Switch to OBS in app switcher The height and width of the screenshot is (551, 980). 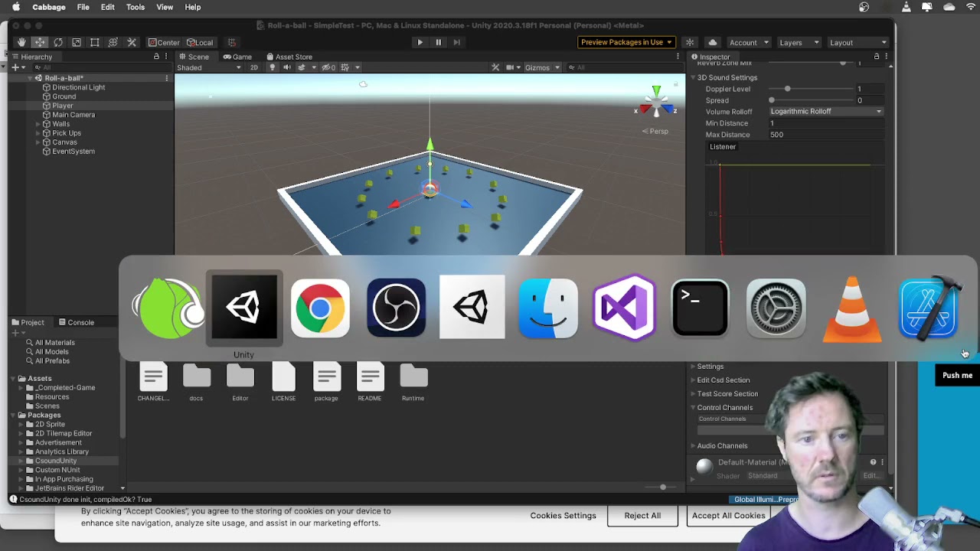(x=396, y=308)
